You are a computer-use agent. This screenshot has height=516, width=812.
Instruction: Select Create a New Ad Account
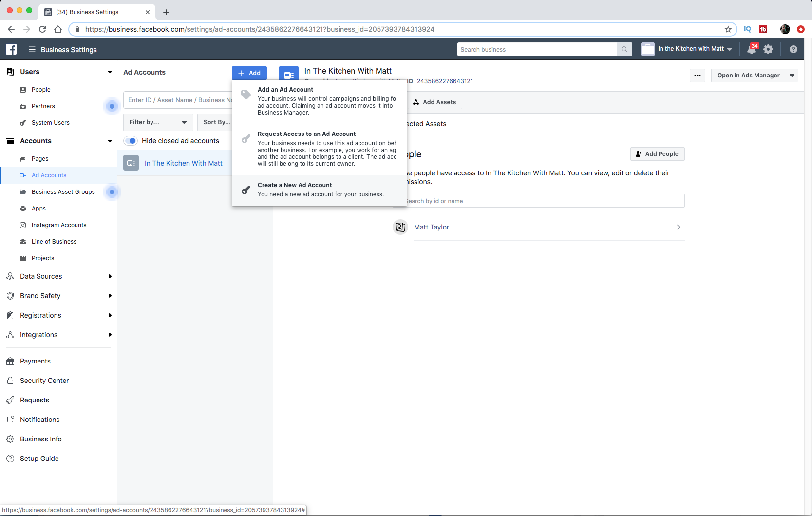coord(320,190)
